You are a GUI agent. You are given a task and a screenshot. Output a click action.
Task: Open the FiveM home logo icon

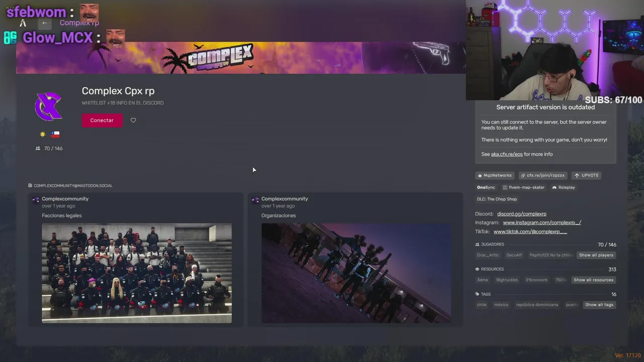pyautogui.click(x=23, y=23)
